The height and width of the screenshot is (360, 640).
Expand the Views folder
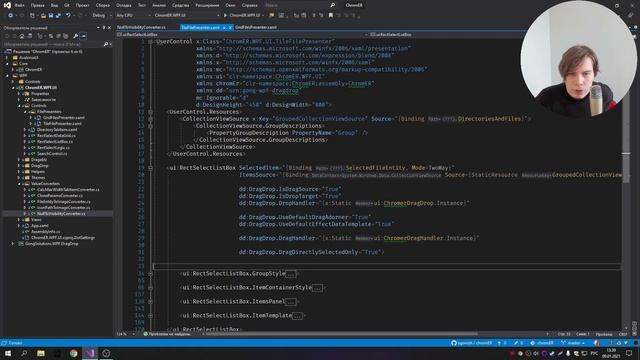coord(19,220)
